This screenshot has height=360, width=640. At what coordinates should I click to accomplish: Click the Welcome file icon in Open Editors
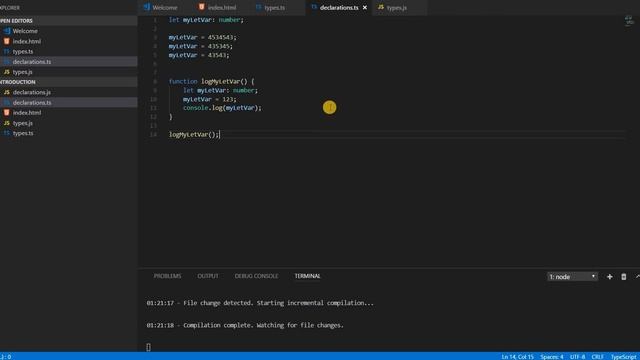[7, 31]
